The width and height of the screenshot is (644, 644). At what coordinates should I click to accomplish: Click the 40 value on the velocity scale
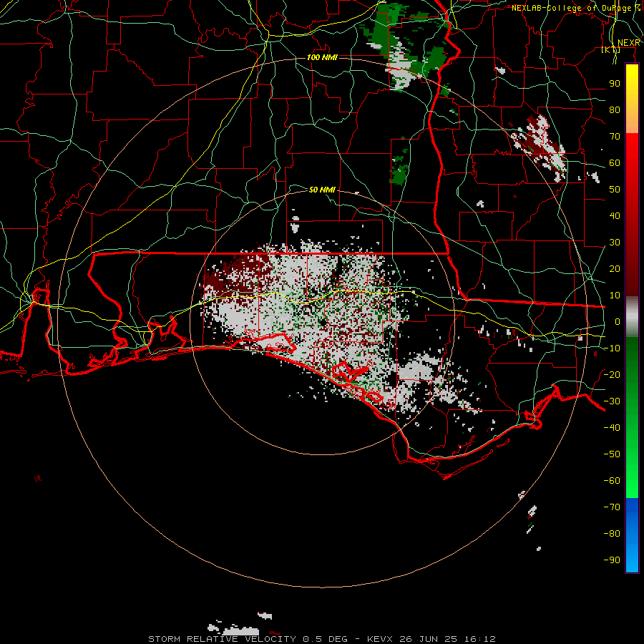click(615, 215)
